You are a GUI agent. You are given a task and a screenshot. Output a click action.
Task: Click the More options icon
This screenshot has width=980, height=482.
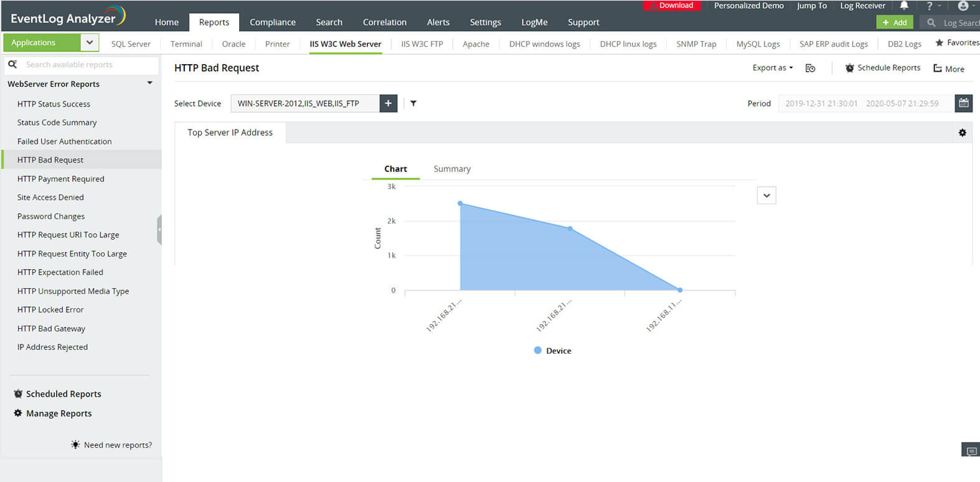(x=937, y=69)
